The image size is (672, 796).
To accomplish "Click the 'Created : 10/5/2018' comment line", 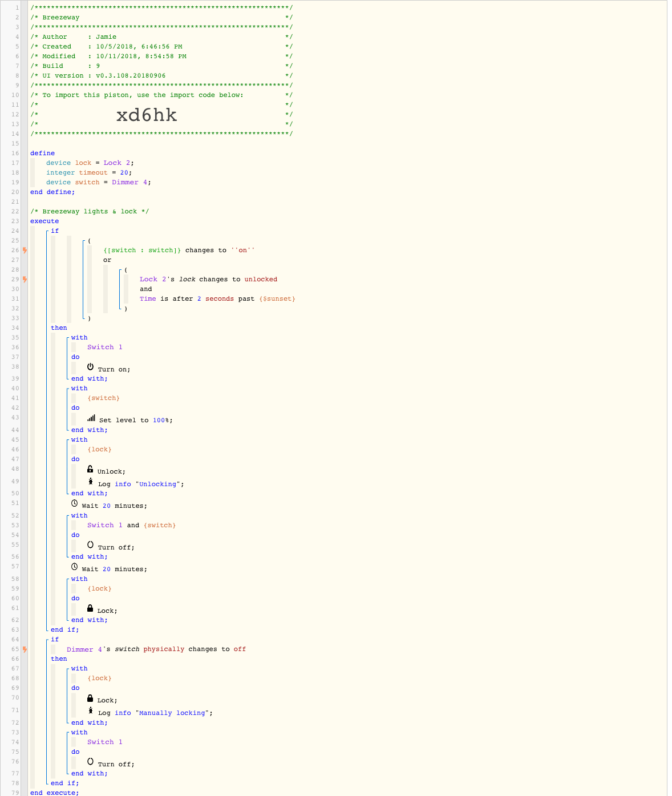I will pos(161,46).
